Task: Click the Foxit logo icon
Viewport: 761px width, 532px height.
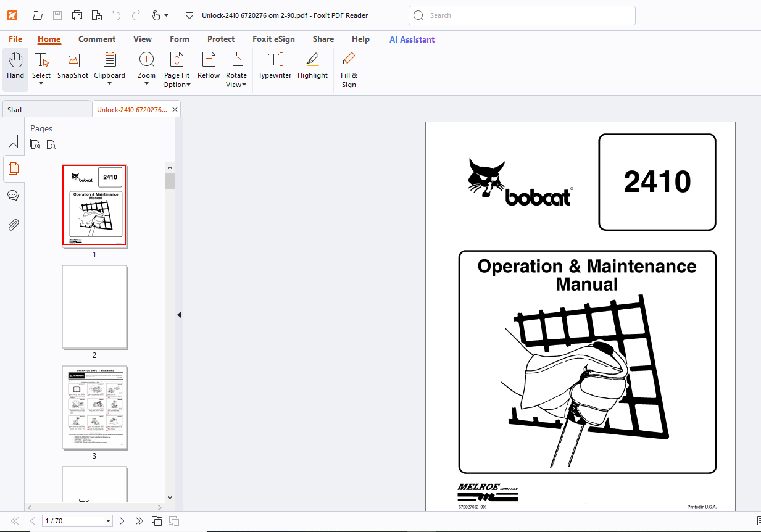Action: click(12, 15)
